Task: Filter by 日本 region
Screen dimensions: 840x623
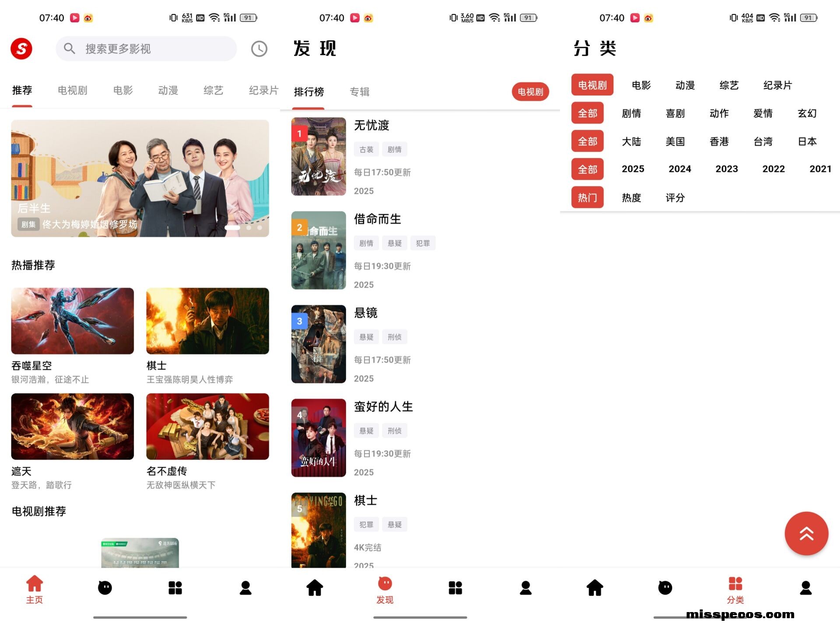Action: [x=807, y=141]
